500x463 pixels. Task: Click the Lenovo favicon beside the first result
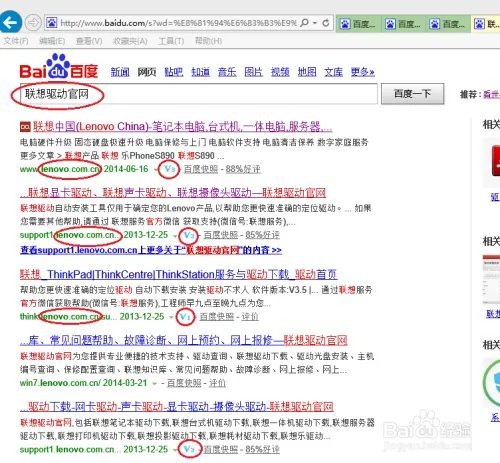[25, 127]
